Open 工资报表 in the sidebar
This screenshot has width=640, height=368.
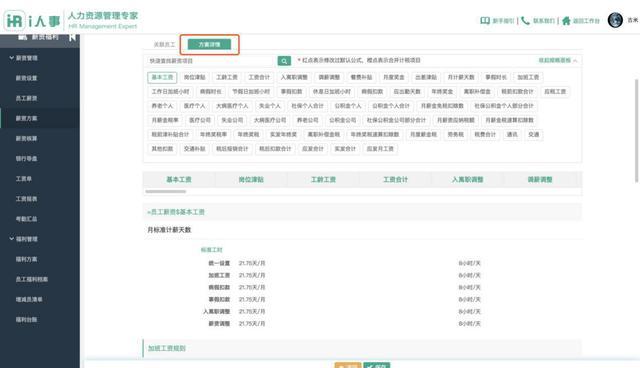[27, 199]
